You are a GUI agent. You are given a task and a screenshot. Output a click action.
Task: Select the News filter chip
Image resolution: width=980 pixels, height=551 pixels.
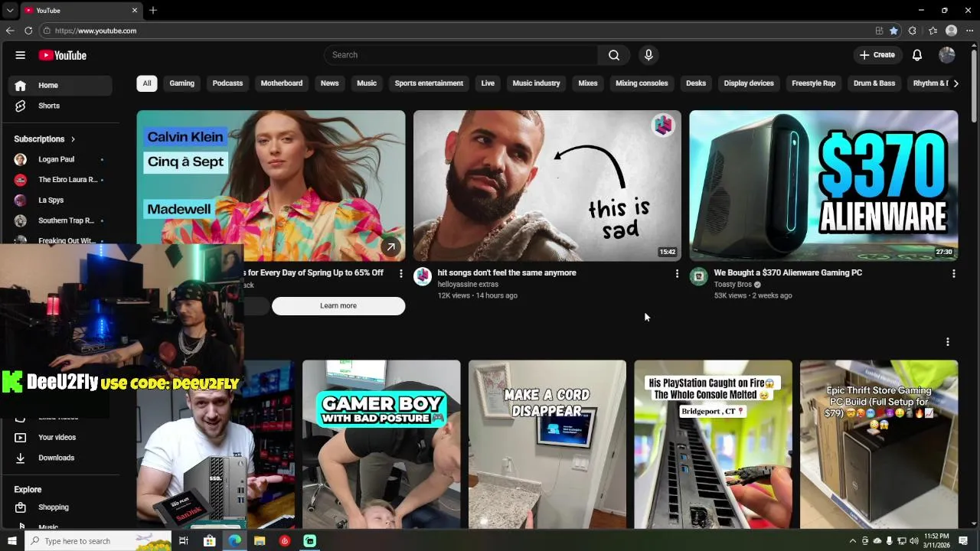[x=330, y=83]
